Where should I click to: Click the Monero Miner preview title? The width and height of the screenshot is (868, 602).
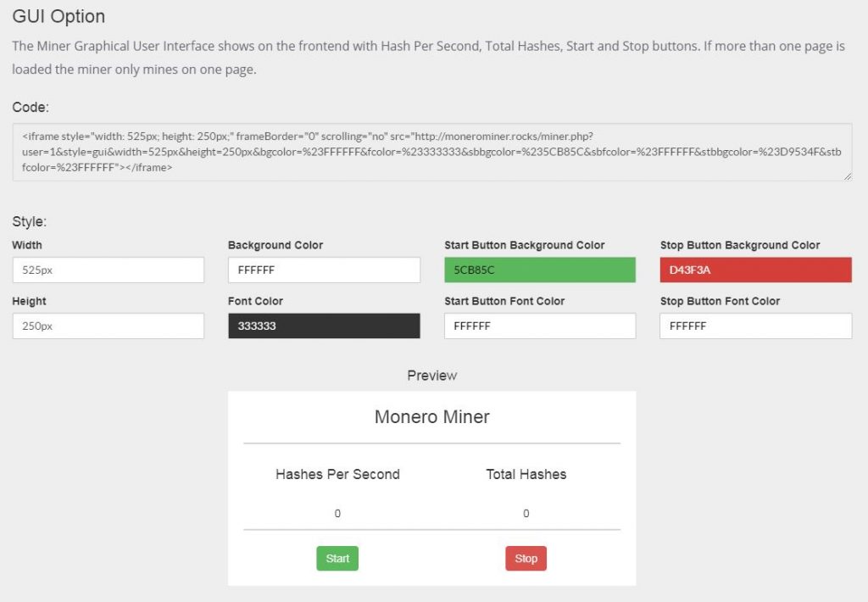[431, 416]
